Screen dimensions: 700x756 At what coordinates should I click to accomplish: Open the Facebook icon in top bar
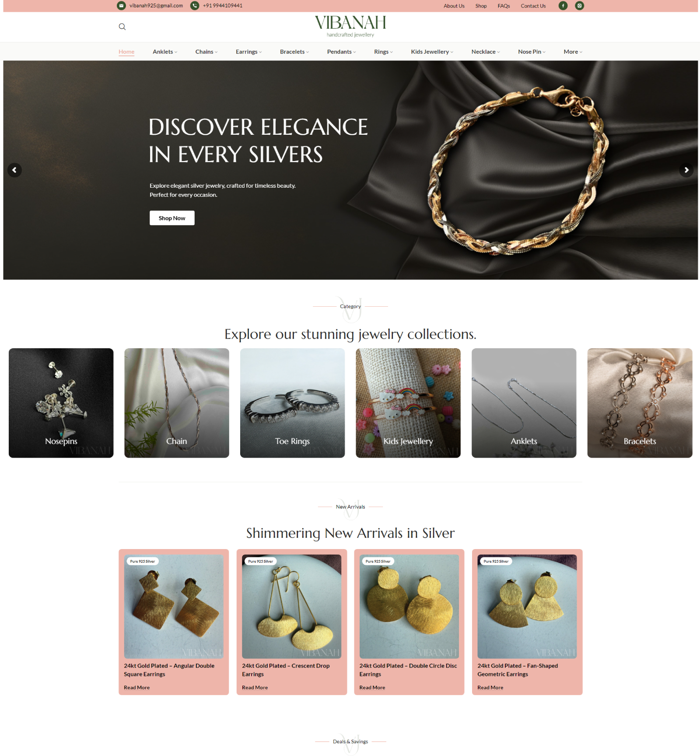563,6
